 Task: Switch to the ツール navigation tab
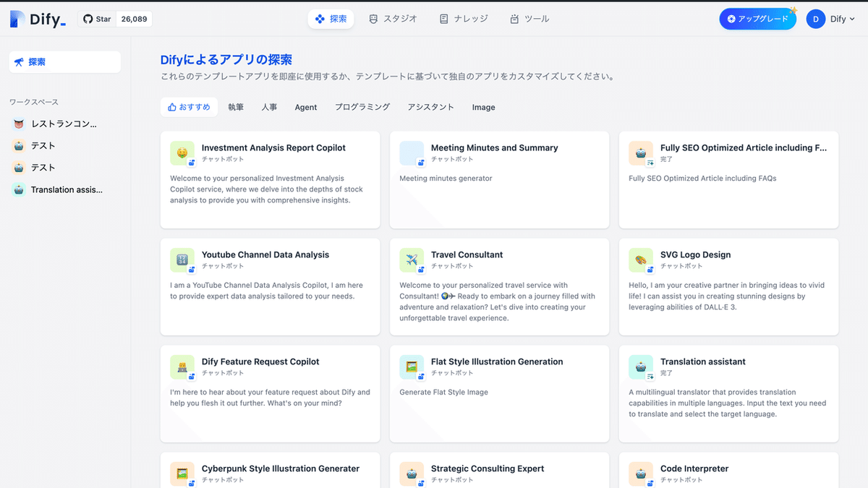pos(529,19)
